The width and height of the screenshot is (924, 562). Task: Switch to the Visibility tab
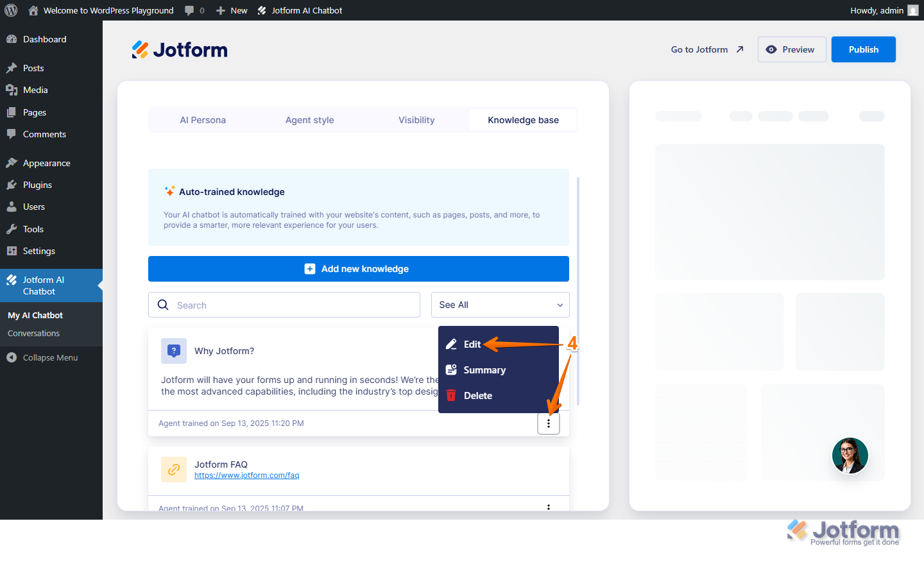tap(416, 120)
